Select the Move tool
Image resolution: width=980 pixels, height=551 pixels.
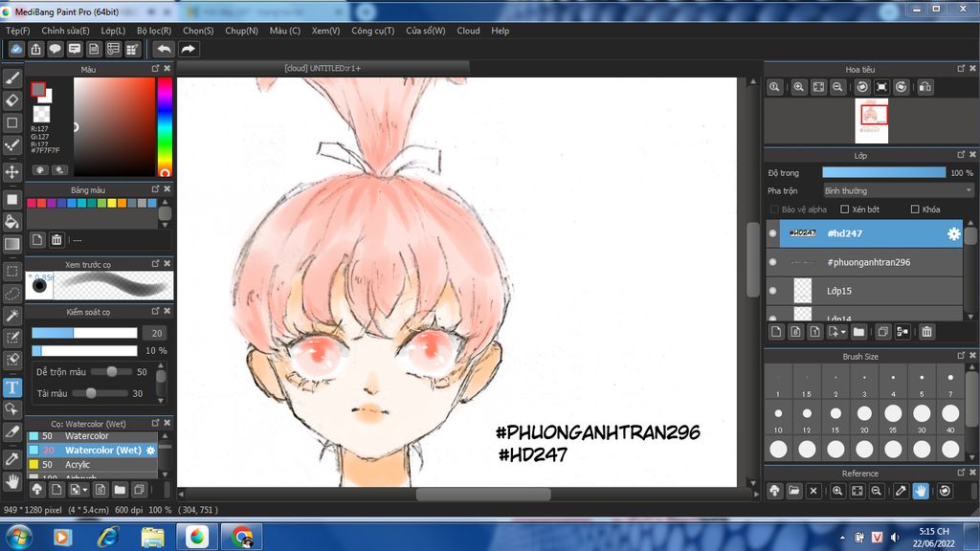click(11, 172)
